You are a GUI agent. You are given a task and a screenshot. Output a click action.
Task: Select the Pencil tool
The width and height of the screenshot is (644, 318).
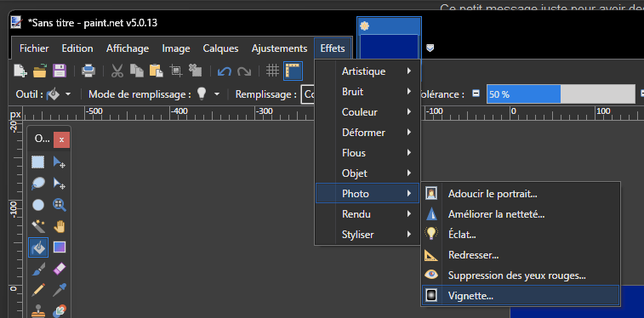(38, 290)
